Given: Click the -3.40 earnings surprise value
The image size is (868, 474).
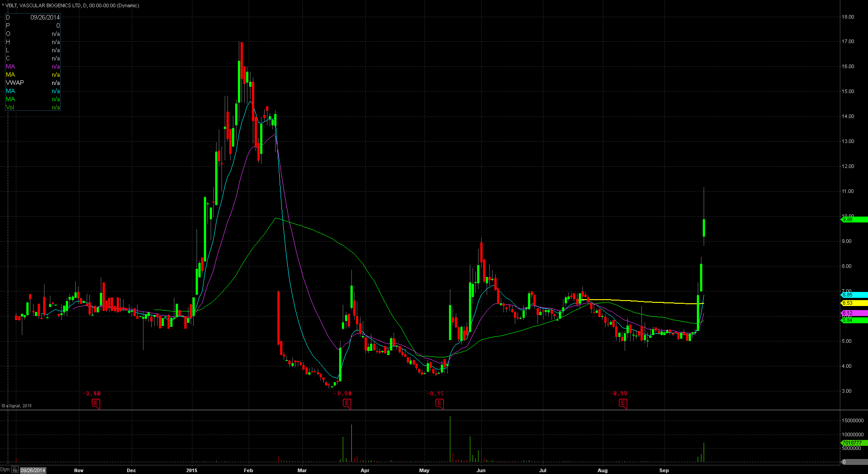Looking at the screenshot, I should coord(92,393).
